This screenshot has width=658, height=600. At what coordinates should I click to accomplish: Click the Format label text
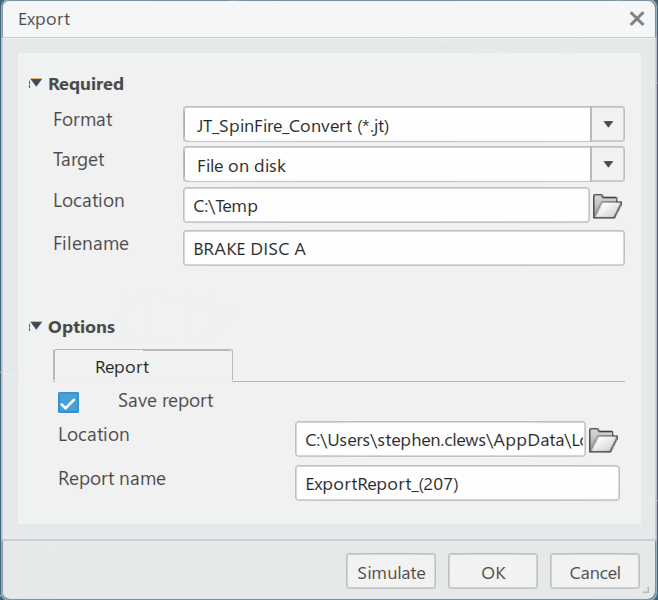click(x=83, y=120)
